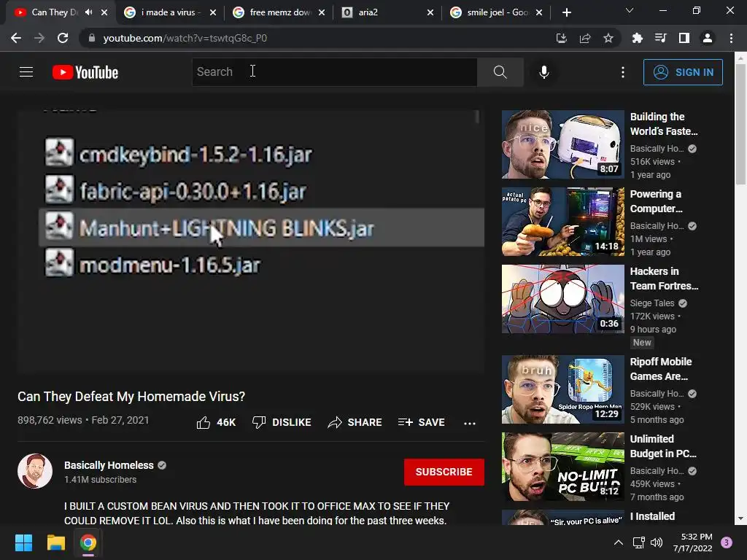Viewport: 747px width, 560px height.
Task: Open "Building the World's Faste..." thumbnail
Action: pos(562,144)
